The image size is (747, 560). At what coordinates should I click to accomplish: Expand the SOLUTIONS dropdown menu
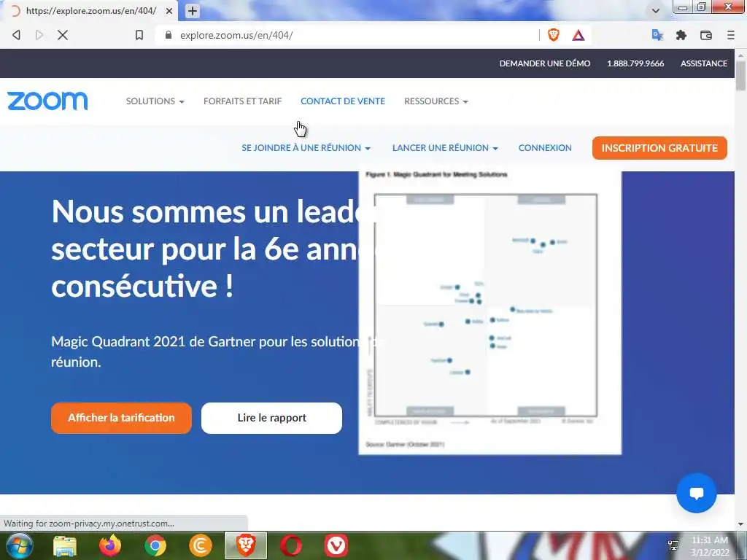(x=155, y=101)
